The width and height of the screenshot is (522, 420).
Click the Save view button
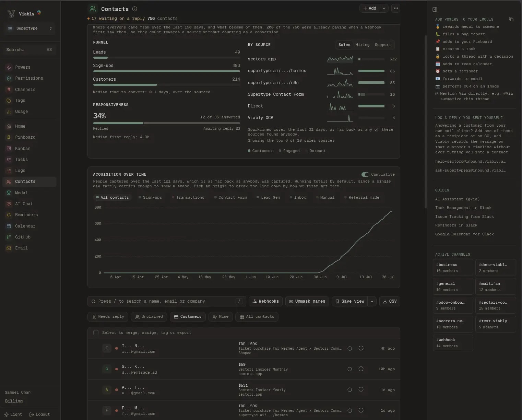point(350,302)
